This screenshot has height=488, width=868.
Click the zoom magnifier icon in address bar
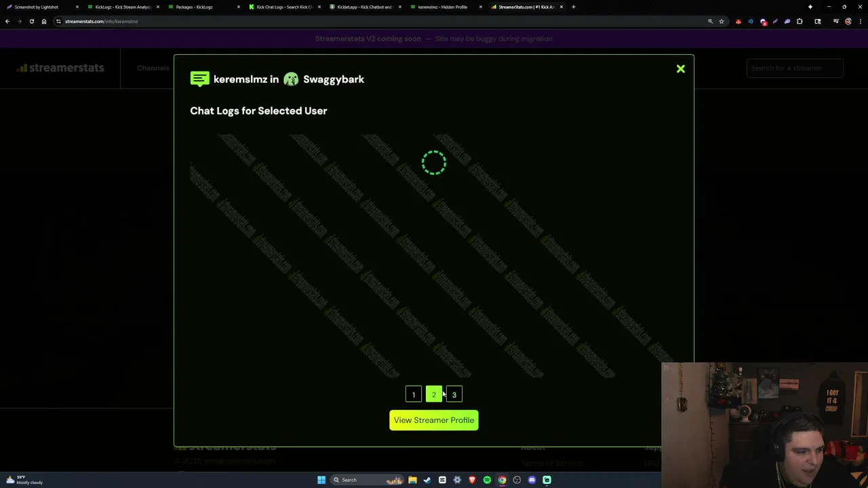(710, 21)
